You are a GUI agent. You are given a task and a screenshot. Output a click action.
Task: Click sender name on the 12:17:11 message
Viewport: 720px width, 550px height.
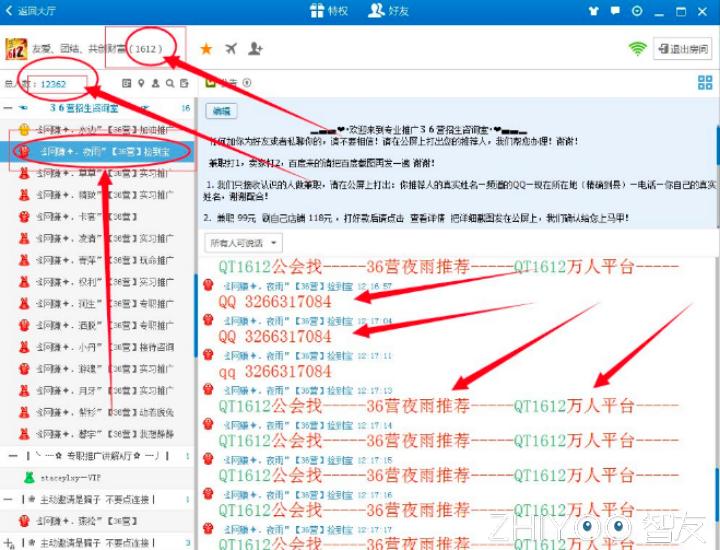point(288,356)
